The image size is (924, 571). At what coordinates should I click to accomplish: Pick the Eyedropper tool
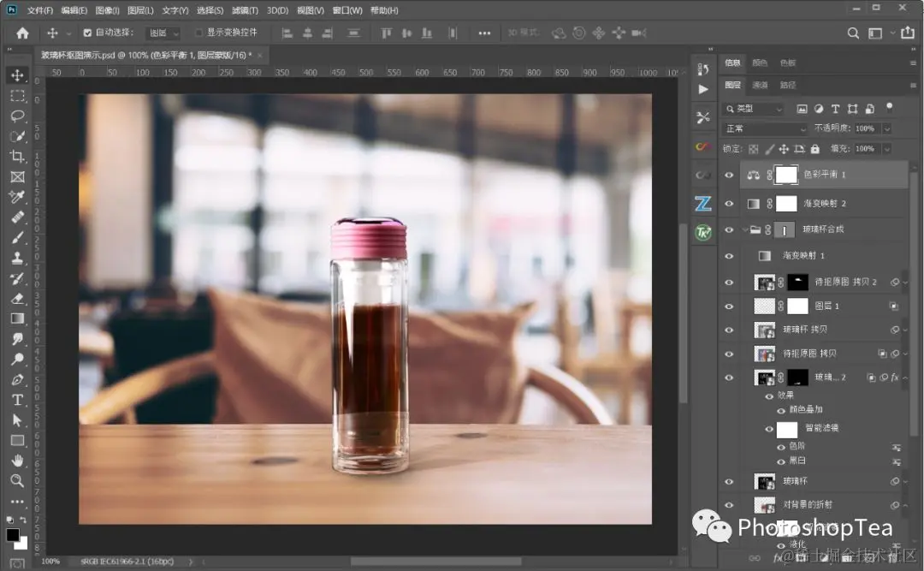[x=18, y=196]
